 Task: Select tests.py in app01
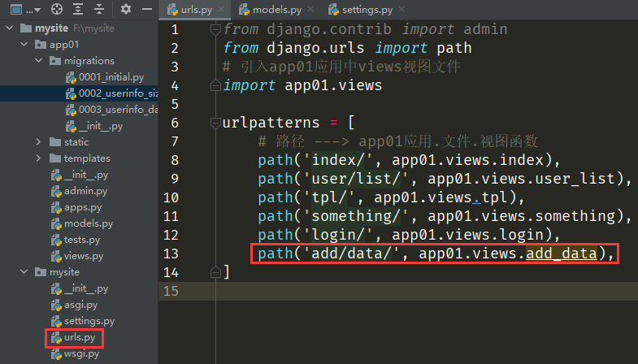point(76,240)
